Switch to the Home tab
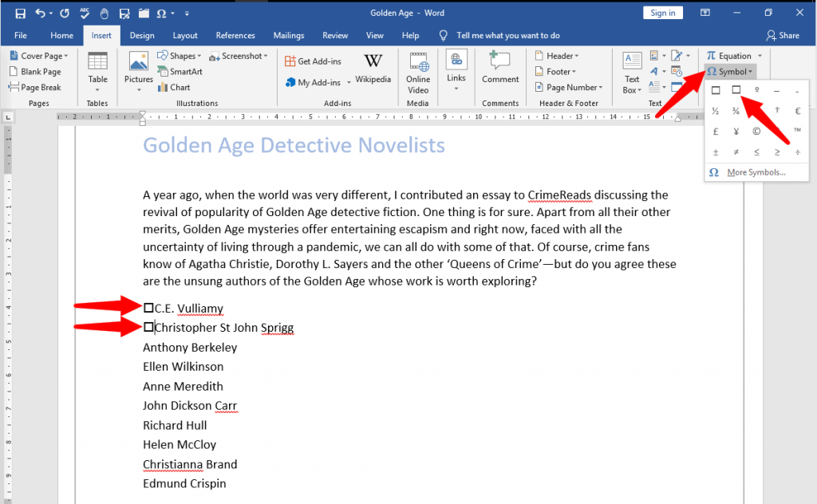Viewport: 817px width, 504px height. click(x=61, y=35)
